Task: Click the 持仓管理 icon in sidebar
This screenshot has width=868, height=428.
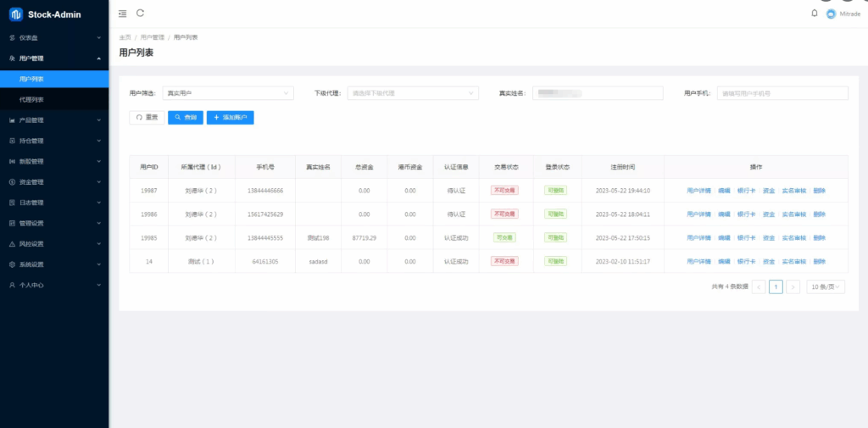Action: click(12, 141)
